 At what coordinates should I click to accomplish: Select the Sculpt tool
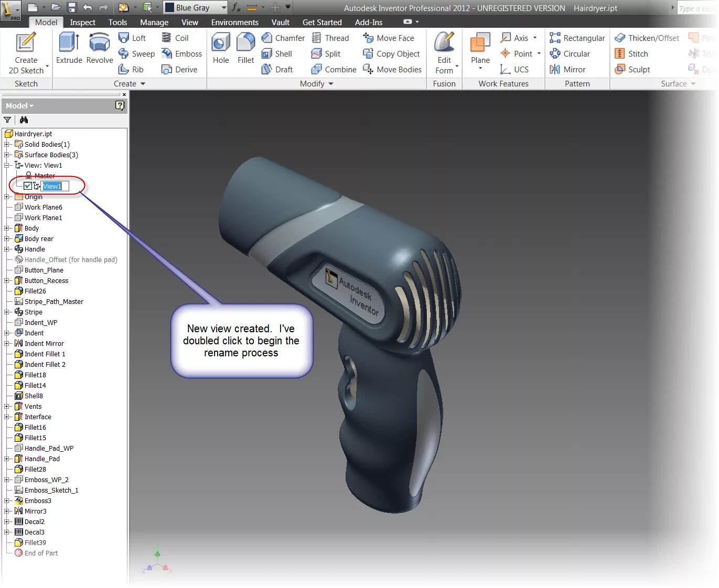(632, 69)
